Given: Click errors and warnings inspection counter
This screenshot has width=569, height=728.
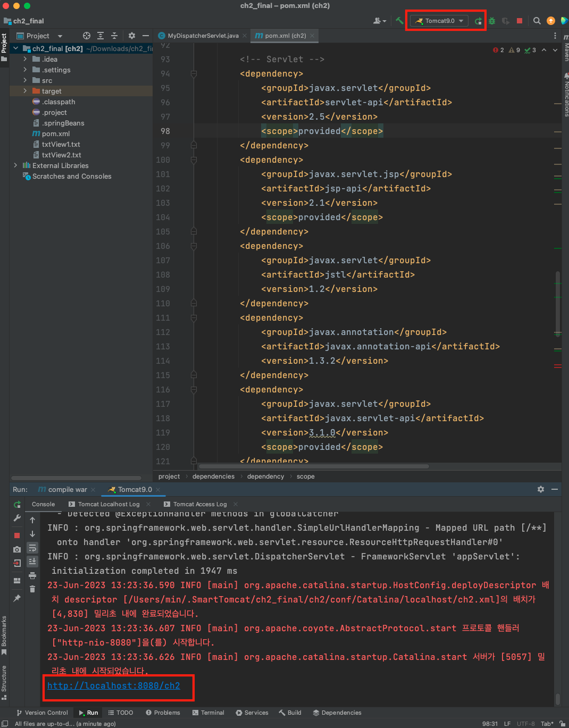Looking at the screenshot, I should pyautogui.click(x=514, y=50).
